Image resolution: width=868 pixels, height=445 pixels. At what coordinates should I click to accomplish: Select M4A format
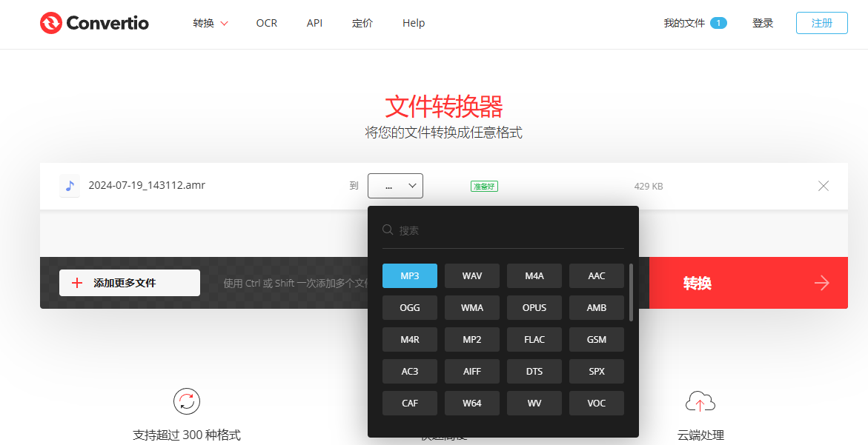click(534, 276)
